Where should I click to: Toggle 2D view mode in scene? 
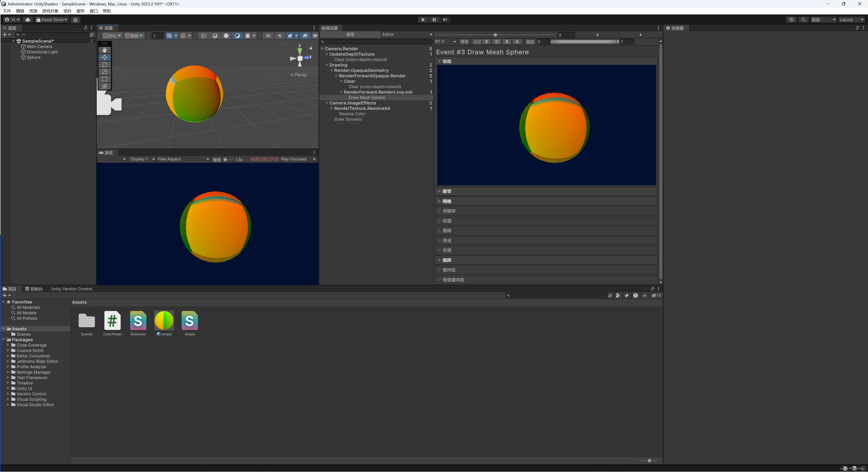point(268,36)
